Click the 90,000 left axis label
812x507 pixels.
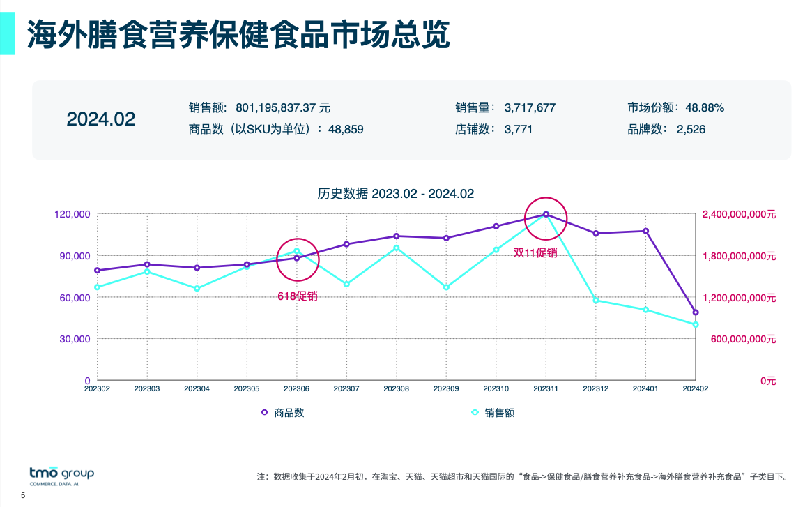click(75, 256)
